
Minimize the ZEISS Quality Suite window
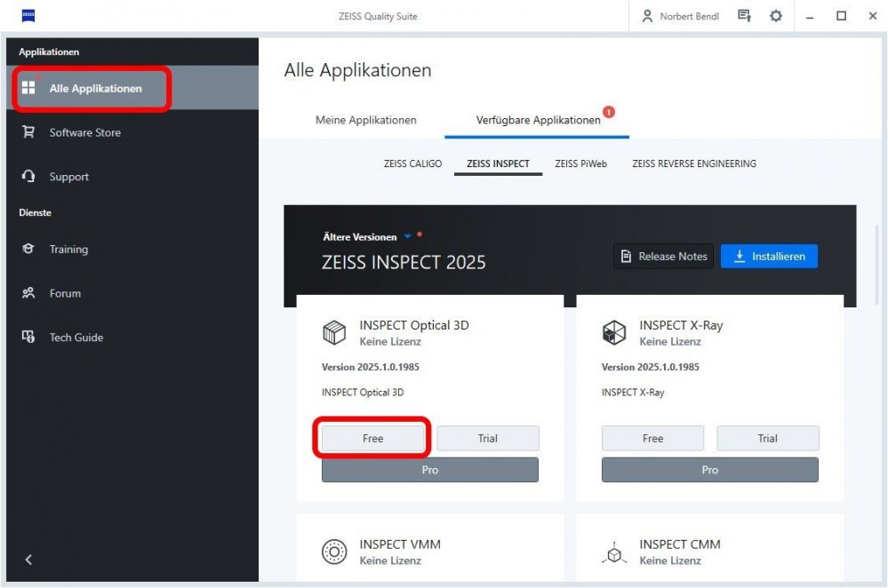810,16
